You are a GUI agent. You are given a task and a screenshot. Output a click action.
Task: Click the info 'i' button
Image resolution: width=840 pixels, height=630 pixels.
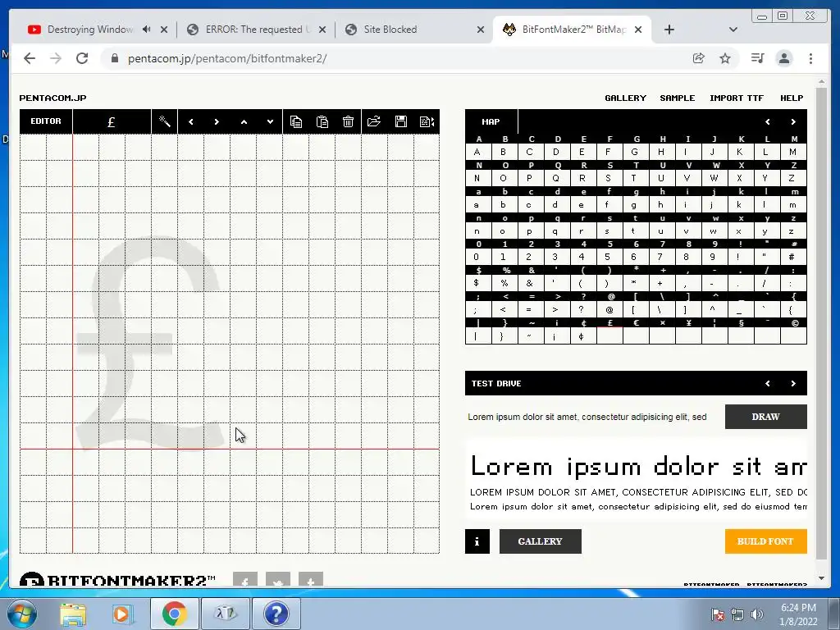[x=477, y=541]
